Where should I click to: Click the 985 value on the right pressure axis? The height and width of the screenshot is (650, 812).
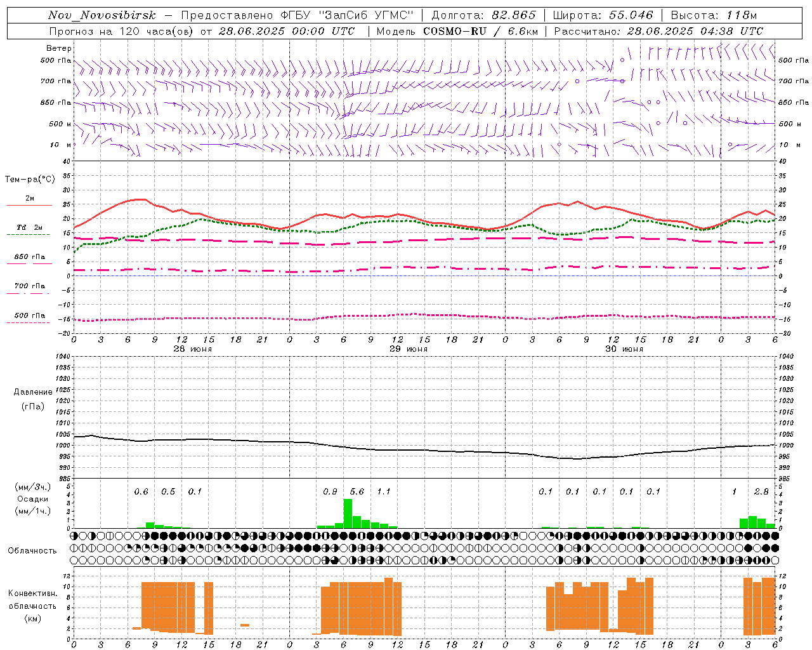pos(784,479)
